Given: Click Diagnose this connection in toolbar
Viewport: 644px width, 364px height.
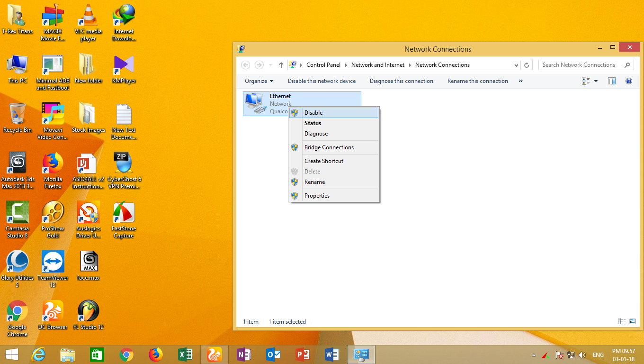Looking at the screenshot, I should coord(402,81).
